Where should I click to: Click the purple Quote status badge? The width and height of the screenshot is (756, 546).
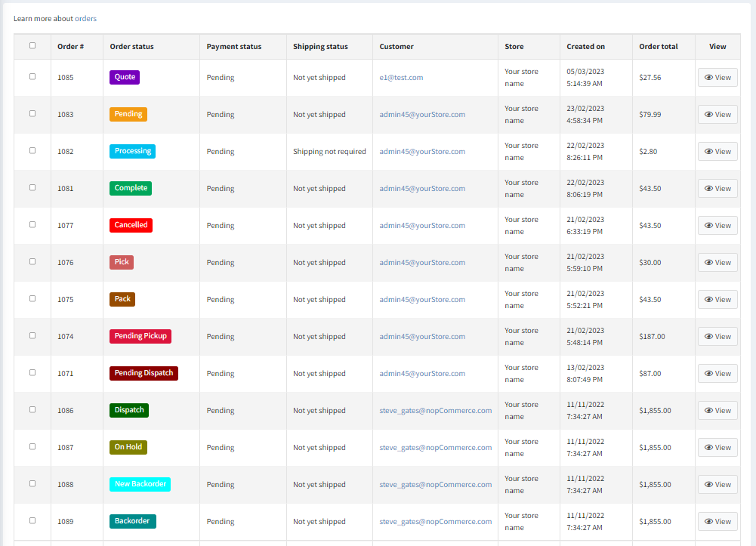(x=125, y=77)
